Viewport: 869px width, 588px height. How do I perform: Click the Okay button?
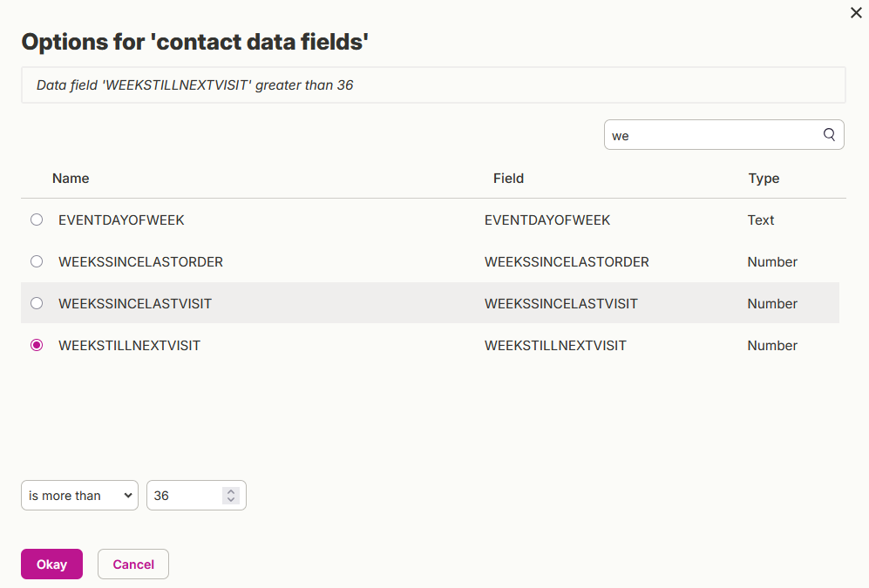[x=52, y=564]
